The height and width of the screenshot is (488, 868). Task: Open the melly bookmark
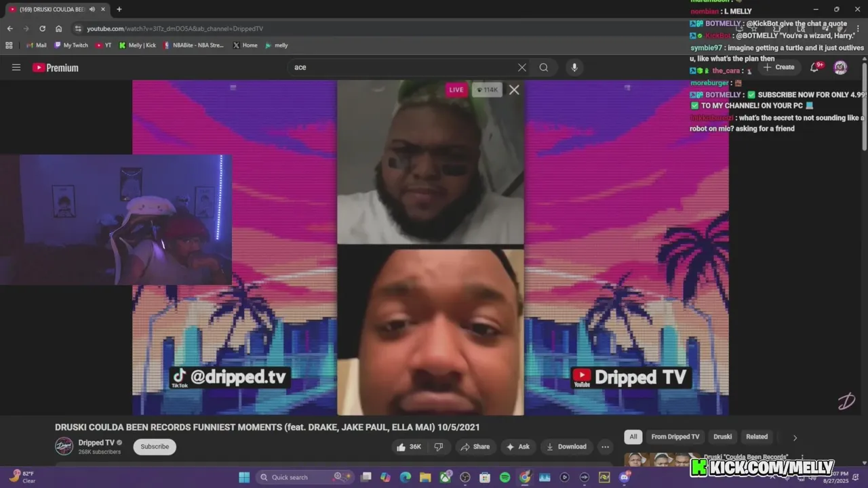277,45
